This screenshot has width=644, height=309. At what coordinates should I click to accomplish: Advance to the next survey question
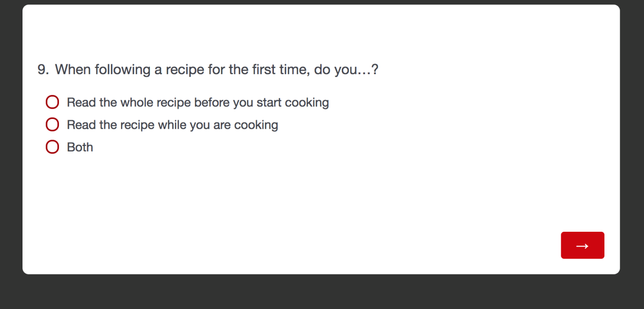click(x=582, y=245)
